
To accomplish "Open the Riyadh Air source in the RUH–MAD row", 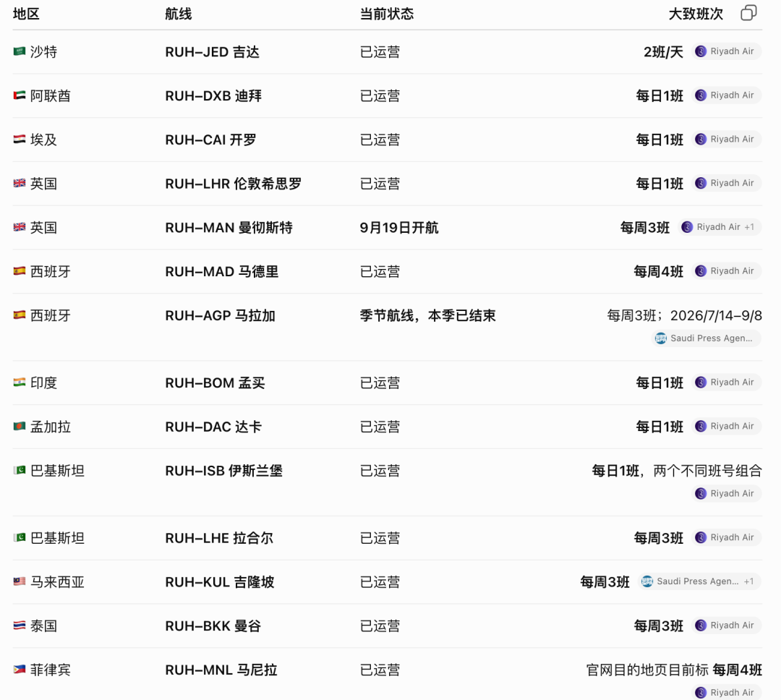I will pos(726,271).
